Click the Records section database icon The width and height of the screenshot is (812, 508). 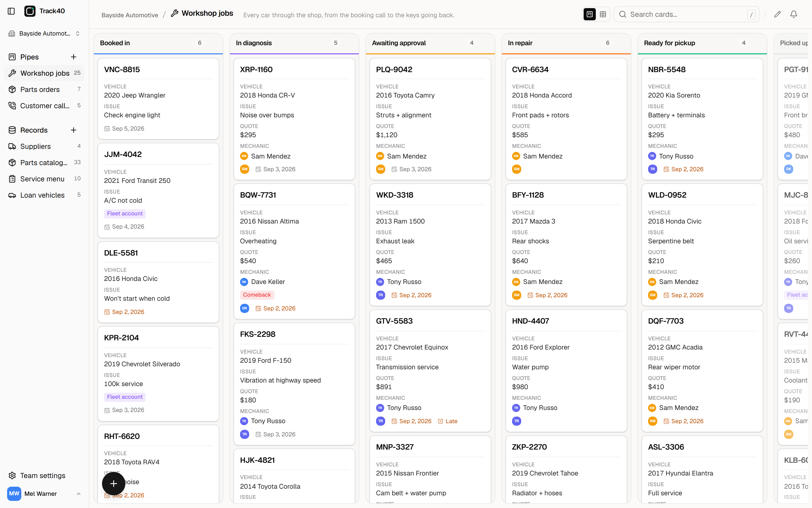coord(12,130)
